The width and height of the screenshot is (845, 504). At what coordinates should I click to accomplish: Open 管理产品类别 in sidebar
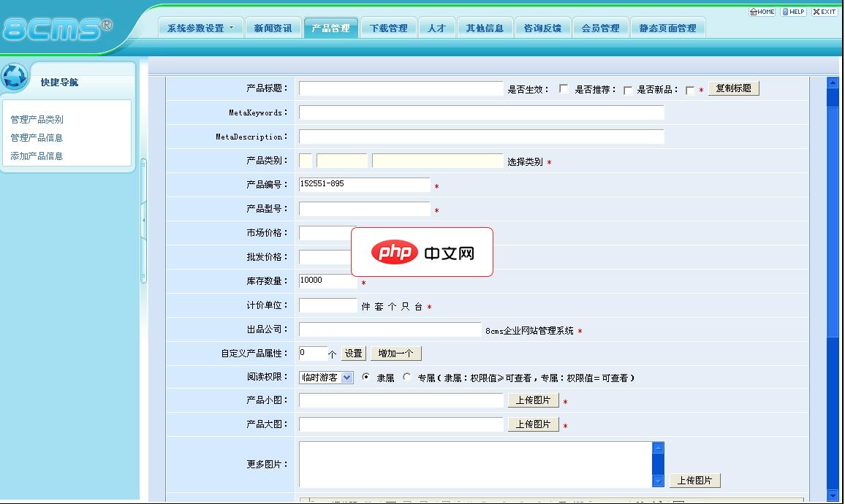coord(37,120)
